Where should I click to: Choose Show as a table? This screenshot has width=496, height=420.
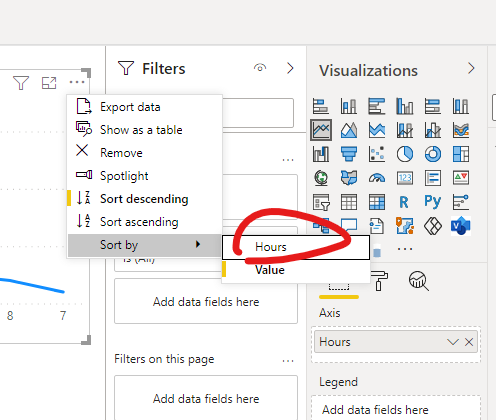tap(145, 130)
